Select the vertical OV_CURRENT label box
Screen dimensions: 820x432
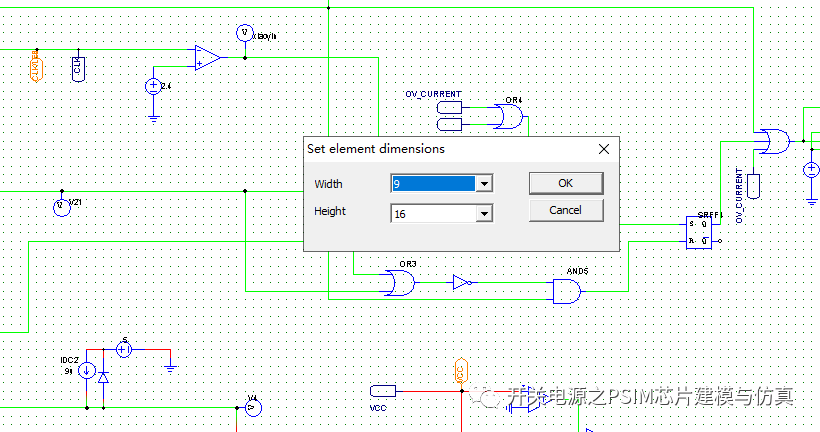(753, 186)
